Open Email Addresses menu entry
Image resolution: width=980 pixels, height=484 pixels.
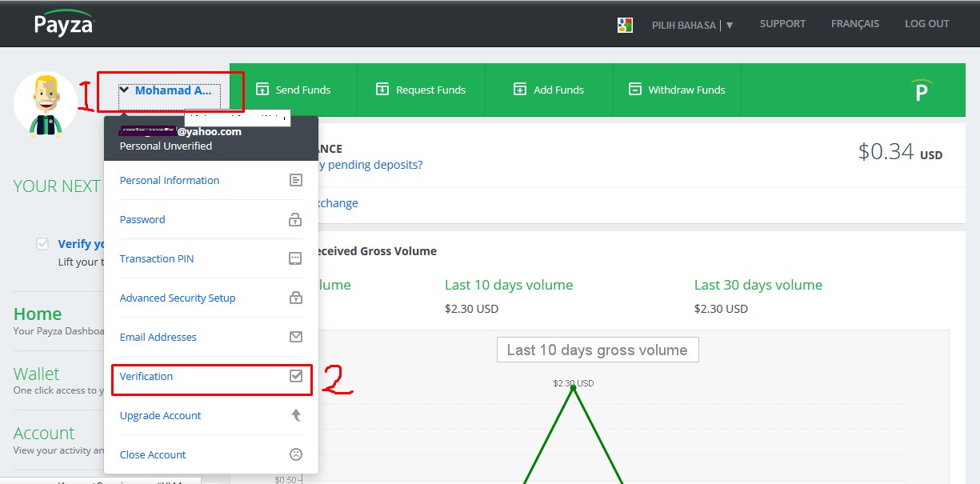[x=211, y=337]
